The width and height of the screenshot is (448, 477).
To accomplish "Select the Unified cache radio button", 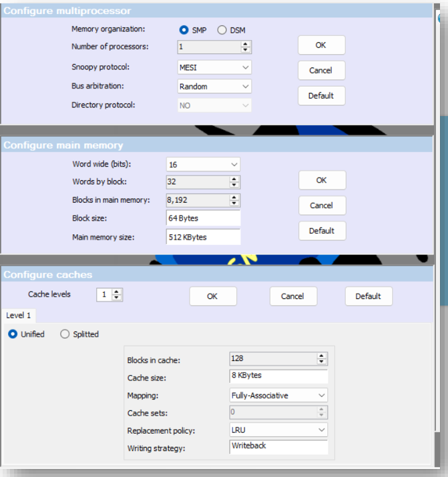I will (x=13, y=334).
